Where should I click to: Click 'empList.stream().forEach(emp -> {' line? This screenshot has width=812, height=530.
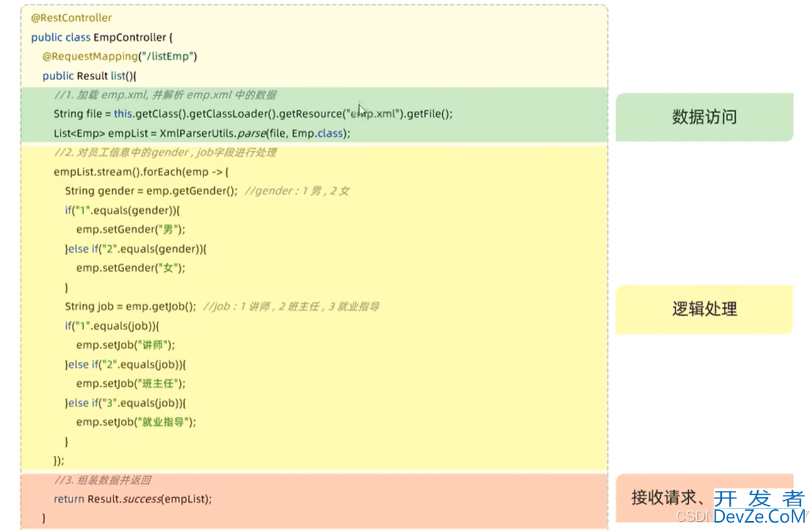click(141, 172)
